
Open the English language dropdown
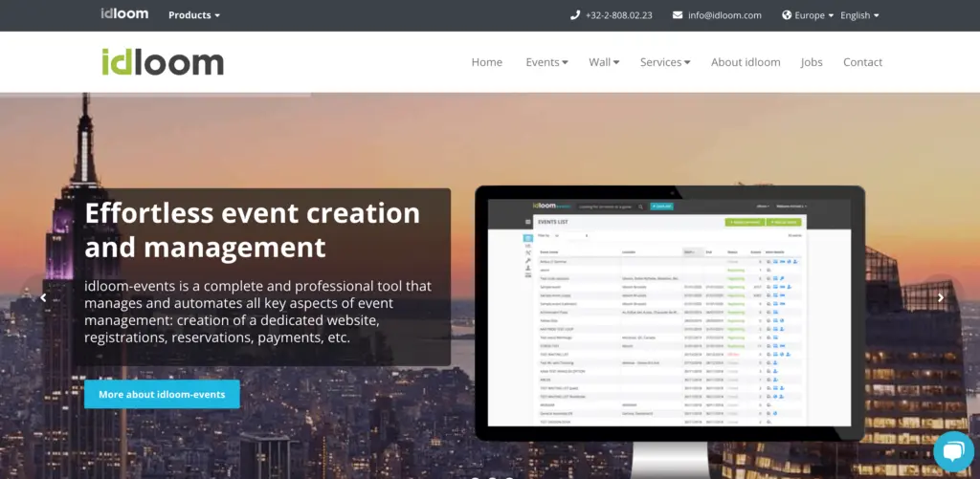pos(859,15)
